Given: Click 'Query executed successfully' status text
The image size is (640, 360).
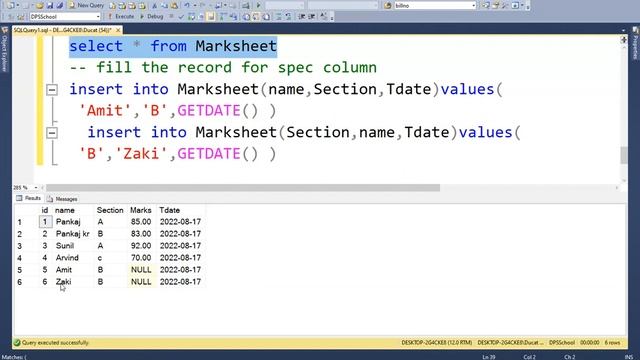Looking at the screenshot, I should 55,343.
